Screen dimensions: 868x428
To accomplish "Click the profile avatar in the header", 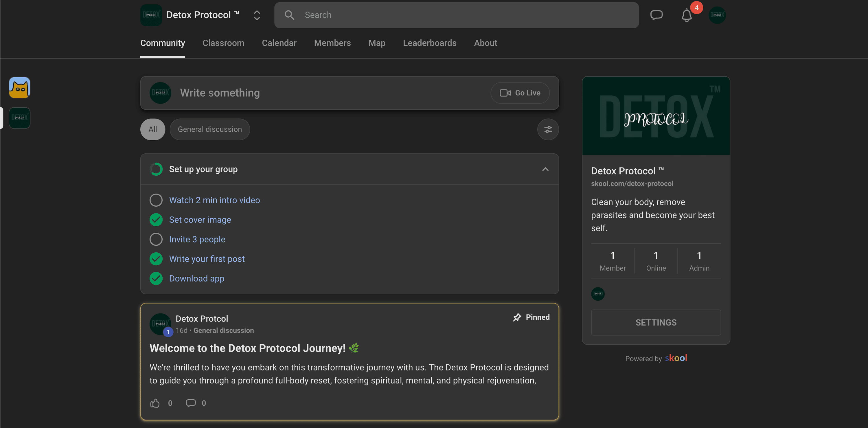I will point(717,15).
